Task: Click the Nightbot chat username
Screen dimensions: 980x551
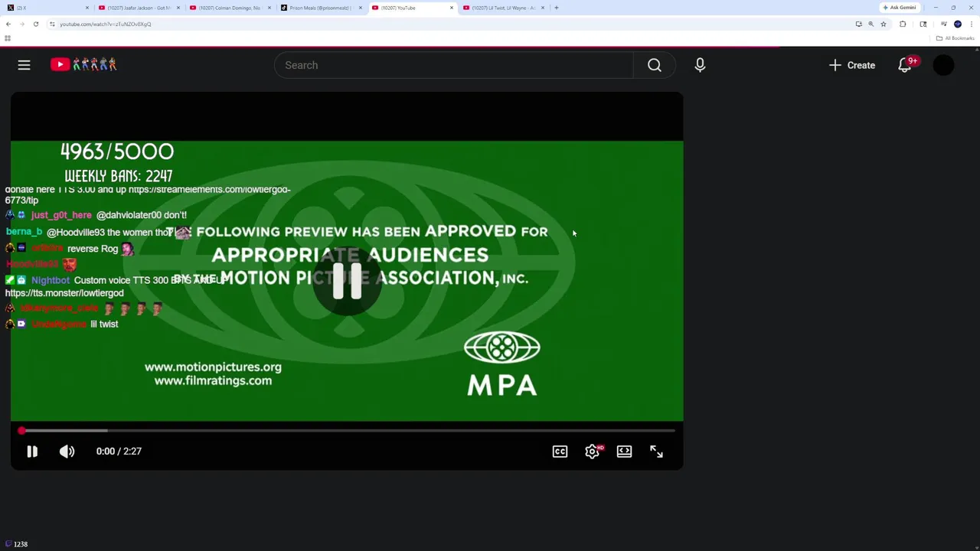Action: click(x=51, y=280)
